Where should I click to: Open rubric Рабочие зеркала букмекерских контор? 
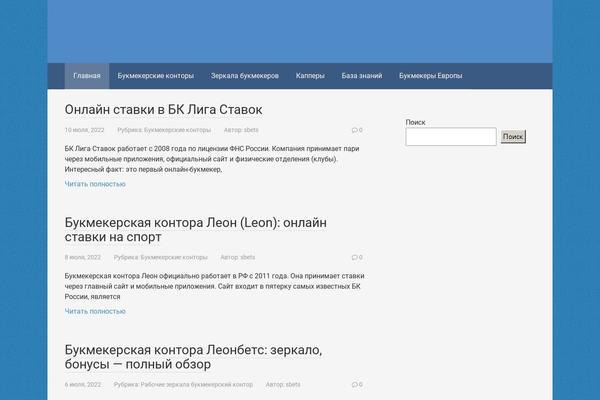[197, 385]
